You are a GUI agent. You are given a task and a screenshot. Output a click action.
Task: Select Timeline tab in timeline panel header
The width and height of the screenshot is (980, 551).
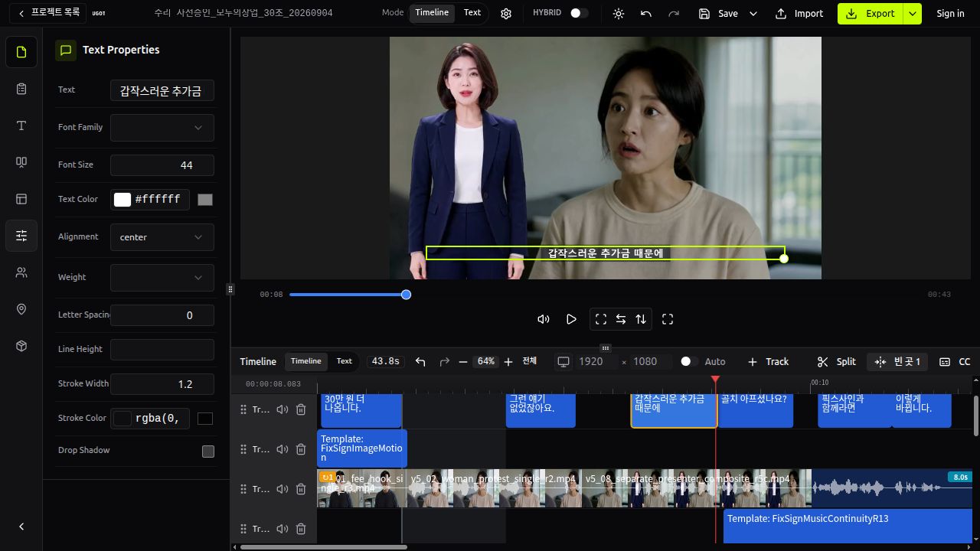coord(306,361)
